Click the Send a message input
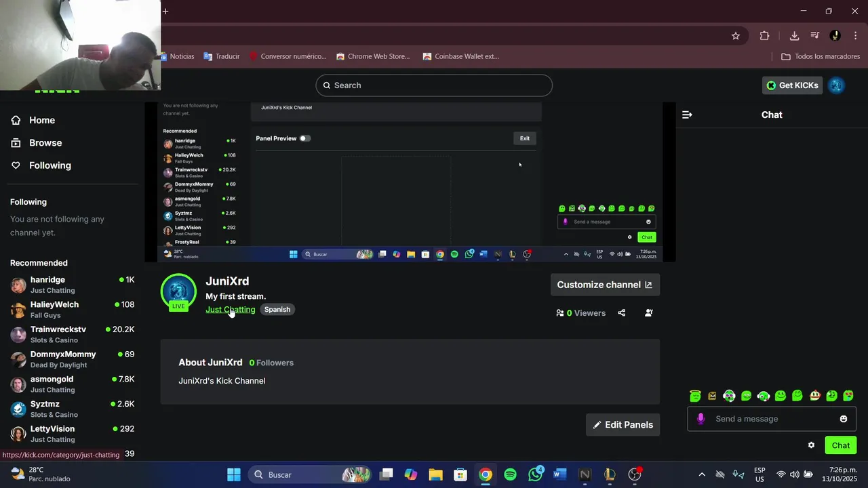 [x=772, y=419]
